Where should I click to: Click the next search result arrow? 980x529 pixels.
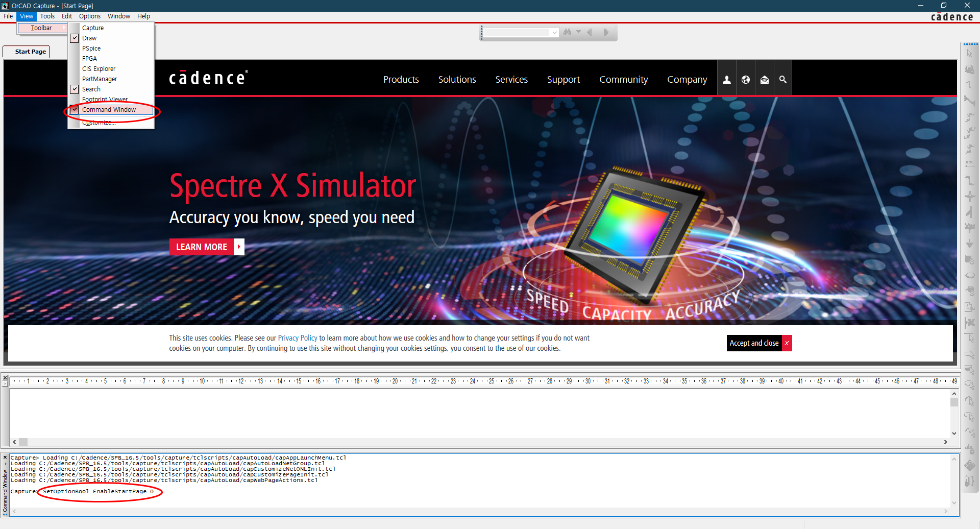click(x=606, y=32)
